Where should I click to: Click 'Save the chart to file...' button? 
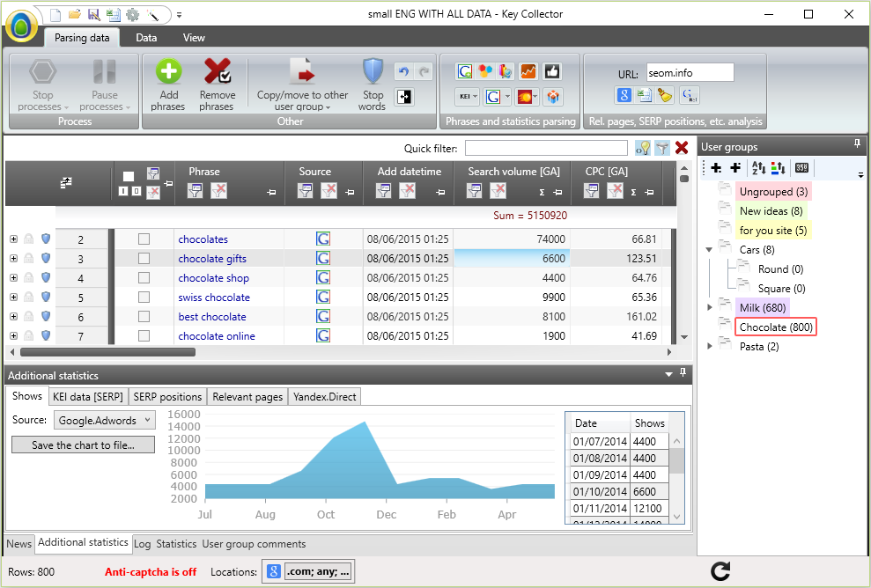[x=83, y=445]
